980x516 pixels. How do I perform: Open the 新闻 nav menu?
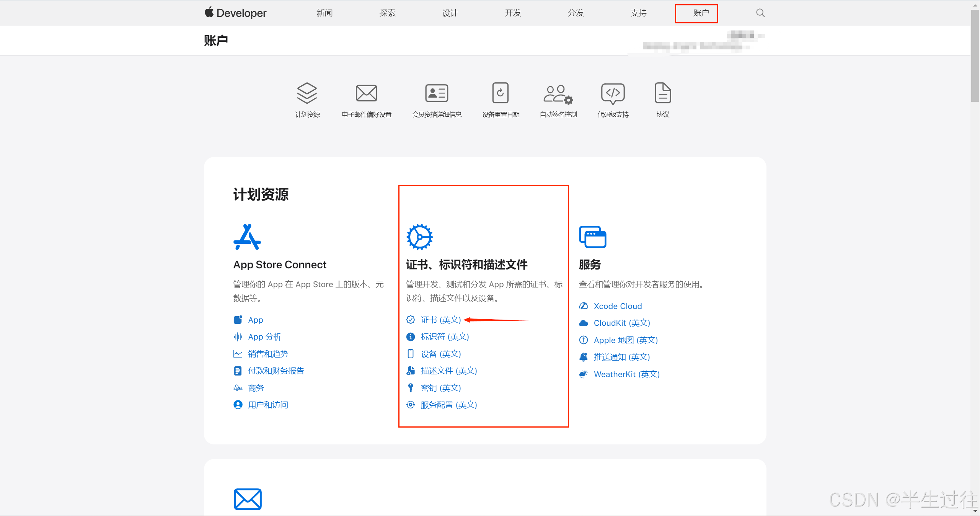pyautogui.click(x=324, y=13)
